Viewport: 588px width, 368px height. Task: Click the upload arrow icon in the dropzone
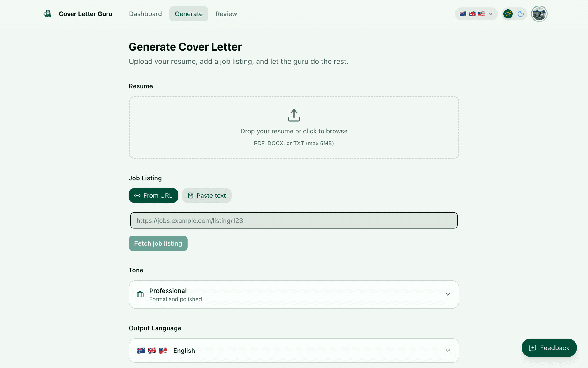pyautogui.click(x=294, y=116)
